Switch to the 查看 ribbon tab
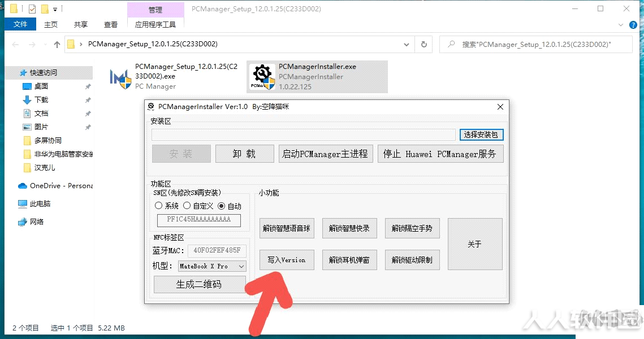 point(111,25)
